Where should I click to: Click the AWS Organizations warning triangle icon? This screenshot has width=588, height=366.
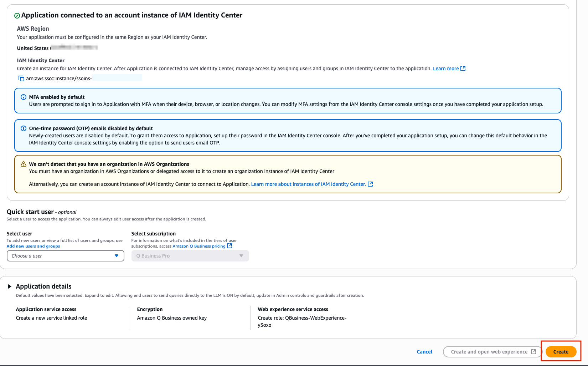[x=24, y=164]
